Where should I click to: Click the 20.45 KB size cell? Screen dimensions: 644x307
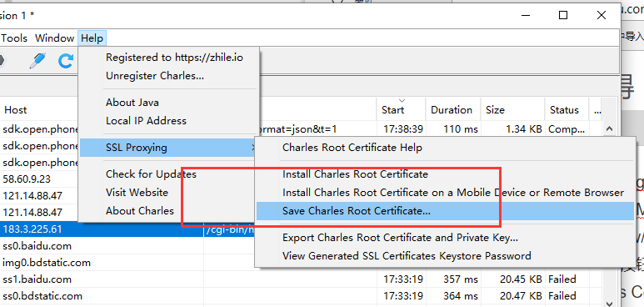[x=521, y=279]
